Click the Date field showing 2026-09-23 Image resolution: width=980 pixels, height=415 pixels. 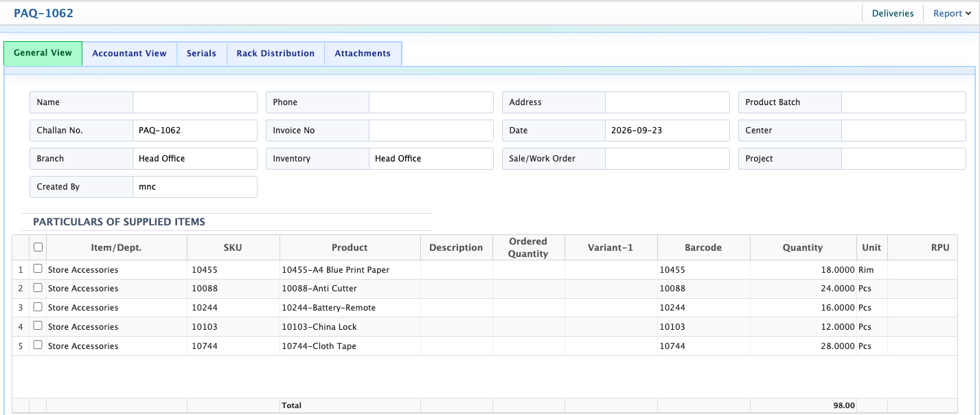coord(668,131)
